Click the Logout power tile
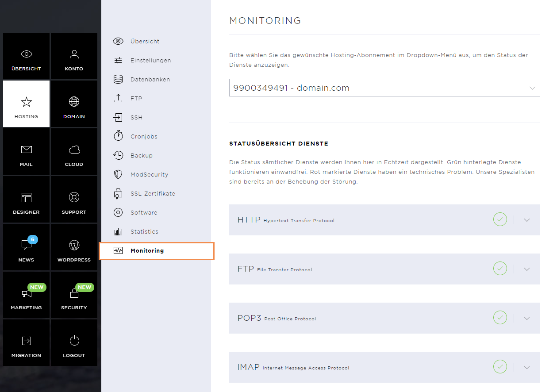 click(x=74, y=343)
